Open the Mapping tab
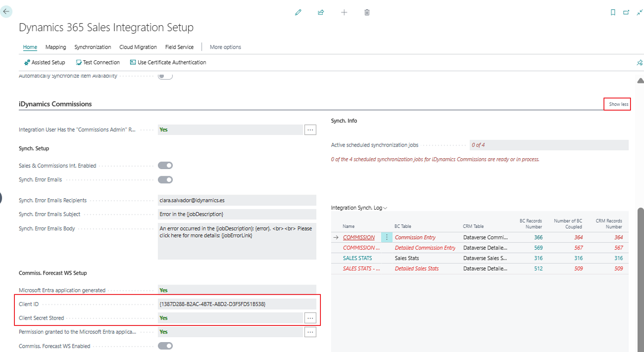This screenshot has width=644, height=352. click(x=56, y=47)
